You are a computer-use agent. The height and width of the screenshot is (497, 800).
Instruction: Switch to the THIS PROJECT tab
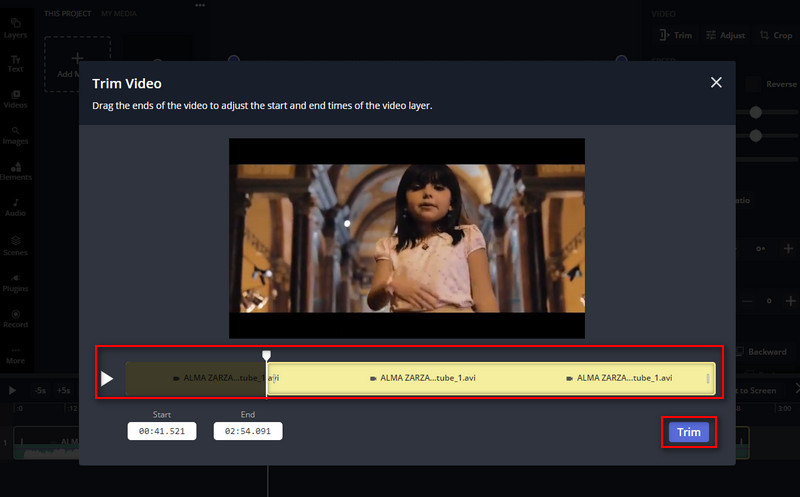[67, 12]
